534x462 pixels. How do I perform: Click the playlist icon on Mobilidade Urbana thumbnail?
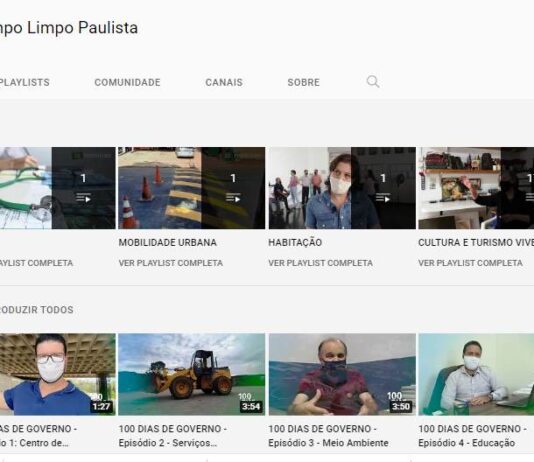233,197
